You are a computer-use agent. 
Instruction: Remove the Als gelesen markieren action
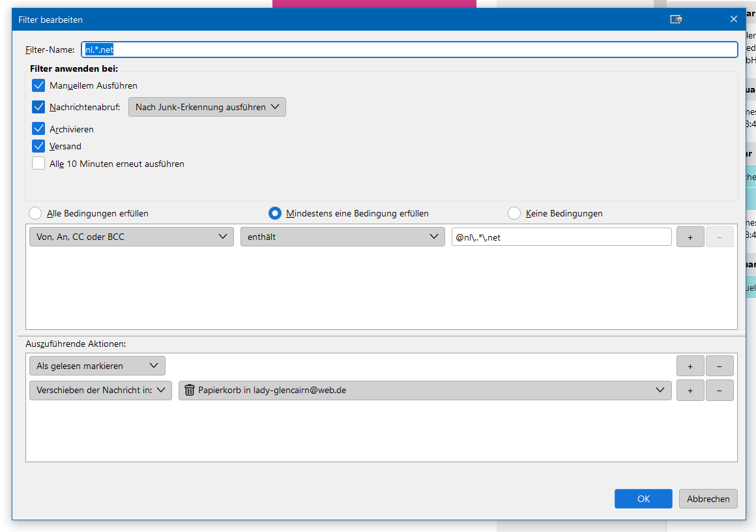click(x=720, y=366)
